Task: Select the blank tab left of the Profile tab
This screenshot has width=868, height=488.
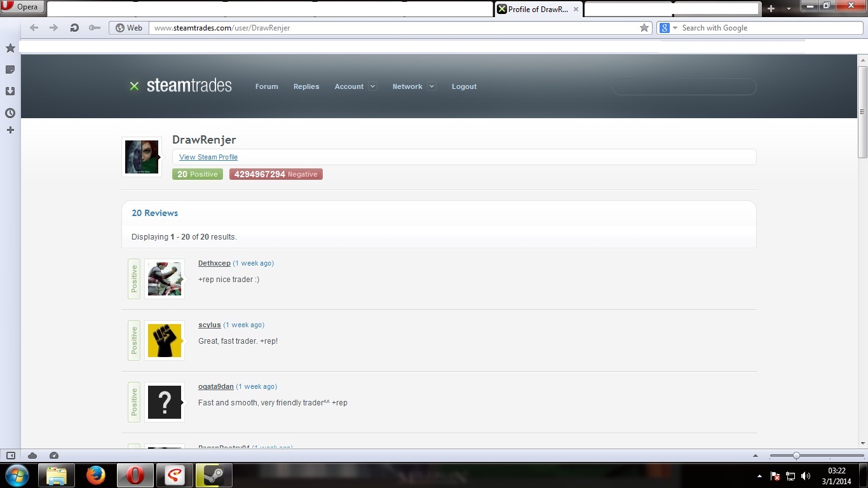Action: [x=270, y=9]
